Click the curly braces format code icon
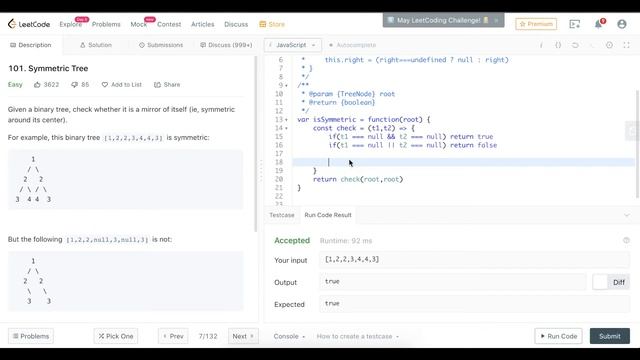Image resolution: width=640 pixels, height=360 pixels. click(x=558, y=45)
